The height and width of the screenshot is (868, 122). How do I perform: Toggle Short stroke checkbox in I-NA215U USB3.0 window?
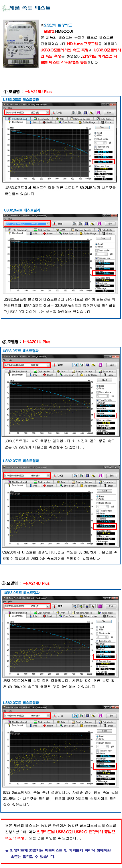[95, 139]
